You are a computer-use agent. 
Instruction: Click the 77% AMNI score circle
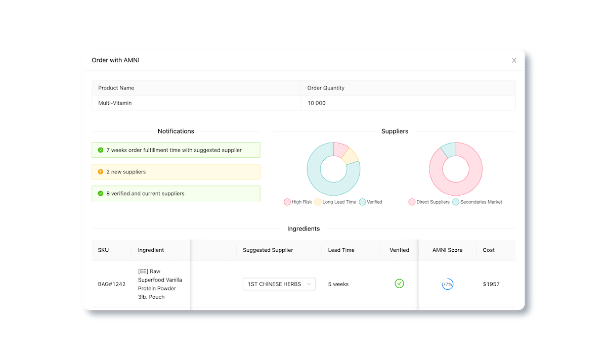(447, 284)
